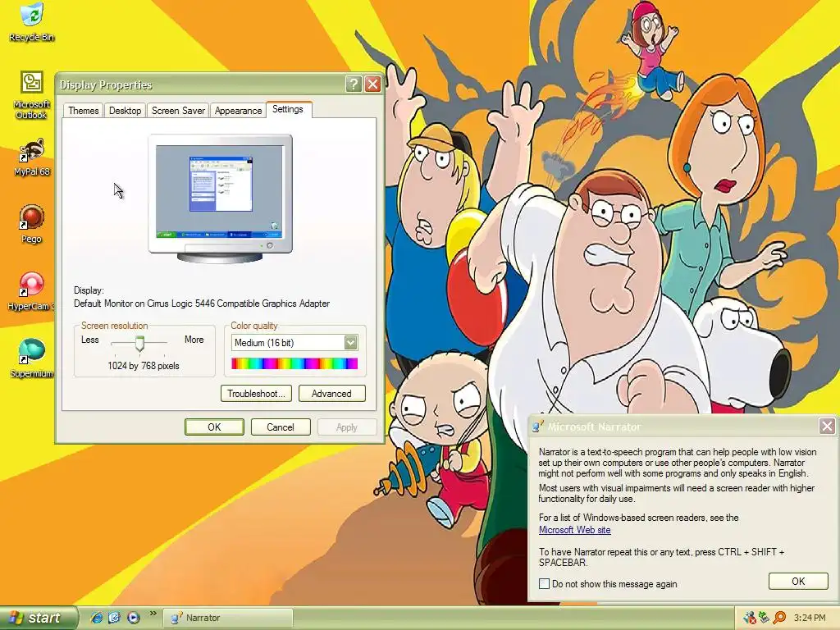Launch the MyPal 68 raccoon icon
Viewport: 840px width, 630px height.
pos(32,157)
